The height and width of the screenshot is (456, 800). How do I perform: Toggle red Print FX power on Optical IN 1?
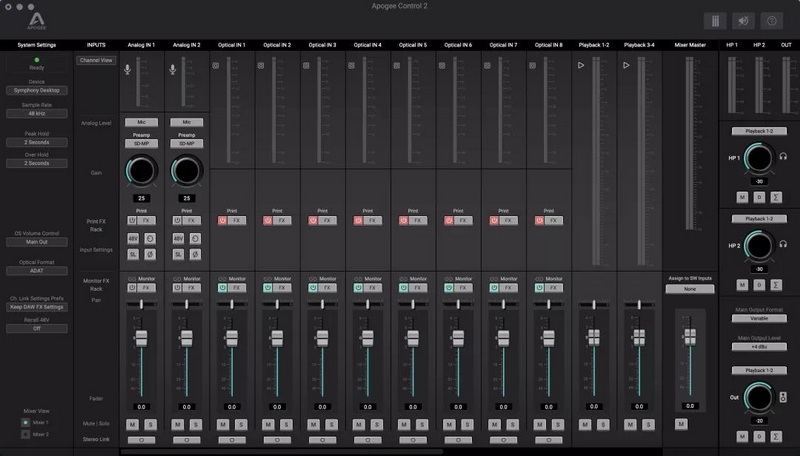pyautogui.click(x=222, y=220)
